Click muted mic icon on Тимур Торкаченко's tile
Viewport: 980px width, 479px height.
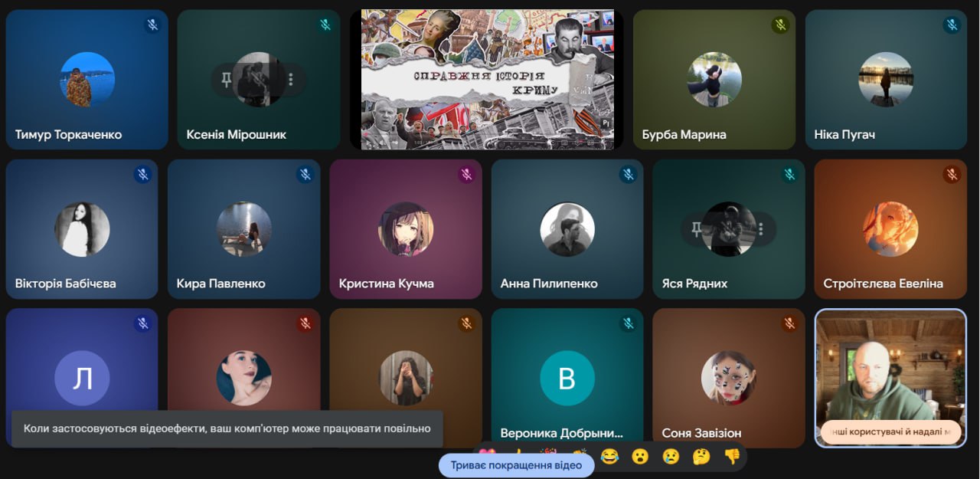[152, 25]
